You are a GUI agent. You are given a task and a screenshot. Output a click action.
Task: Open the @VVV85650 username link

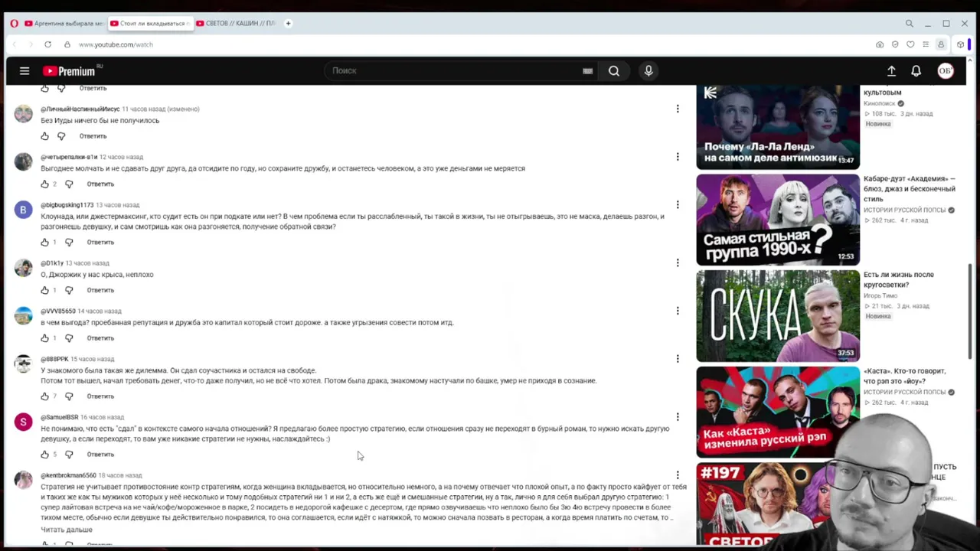[x=58, y=311]
